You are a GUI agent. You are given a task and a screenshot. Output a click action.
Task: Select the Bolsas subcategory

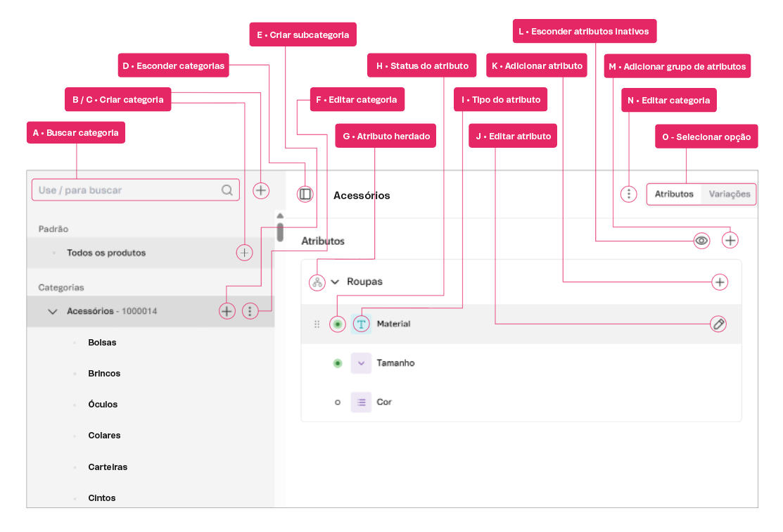click(103, 343)
